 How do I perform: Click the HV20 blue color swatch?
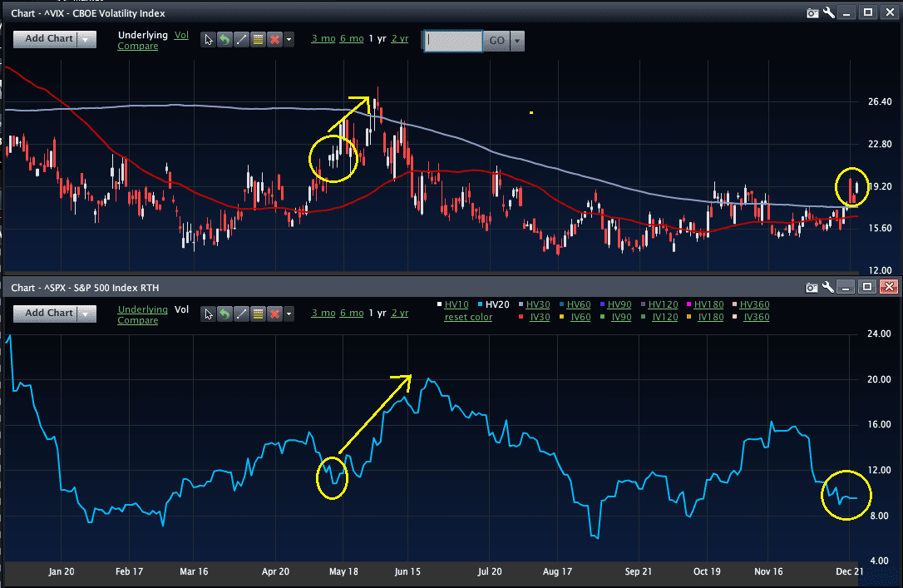(x=480, y=305)
